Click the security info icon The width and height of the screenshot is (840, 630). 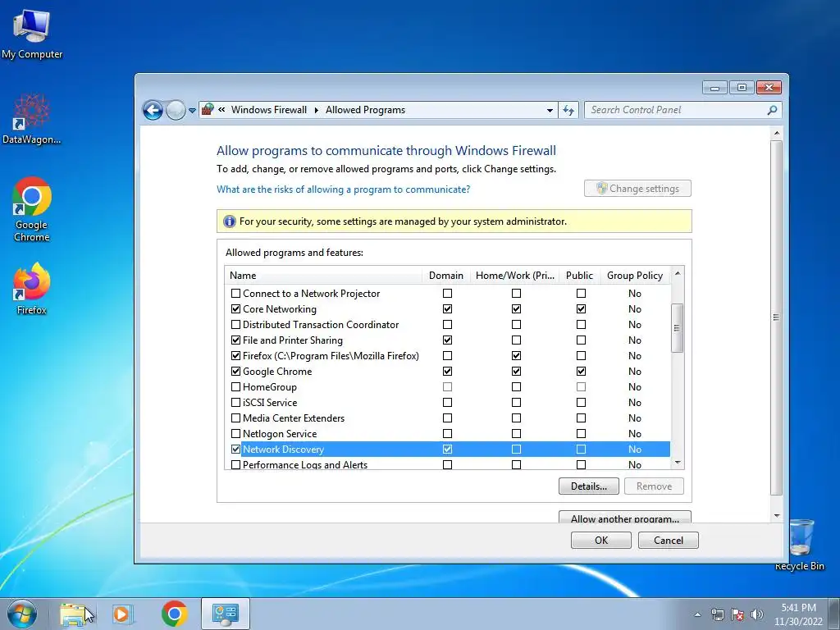(230, 221)
